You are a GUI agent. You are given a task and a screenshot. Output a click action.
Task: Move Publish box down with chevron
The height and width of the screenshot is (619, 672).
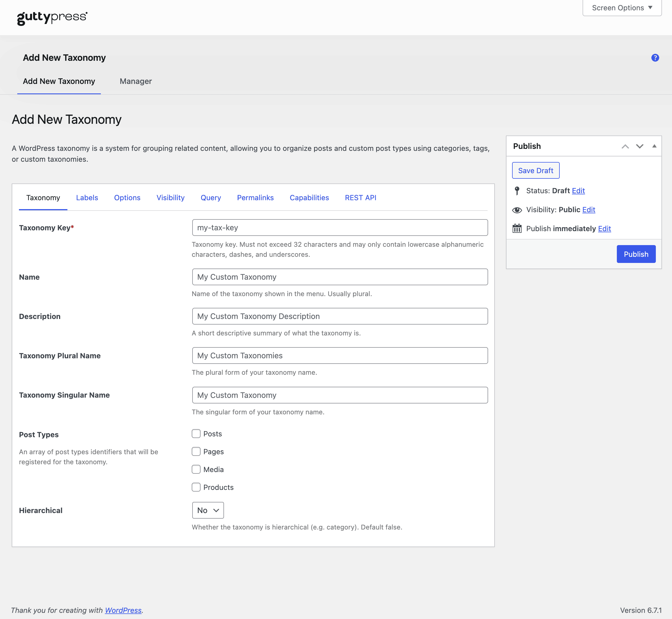coord(639,146)
